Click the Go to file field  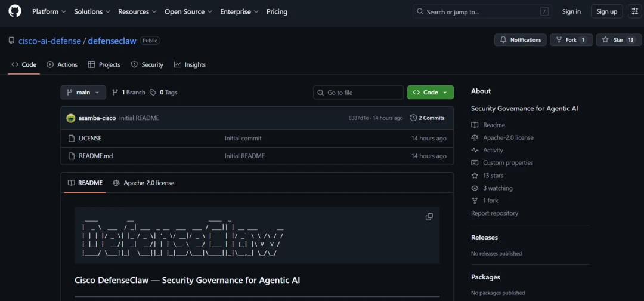(358, 93)
